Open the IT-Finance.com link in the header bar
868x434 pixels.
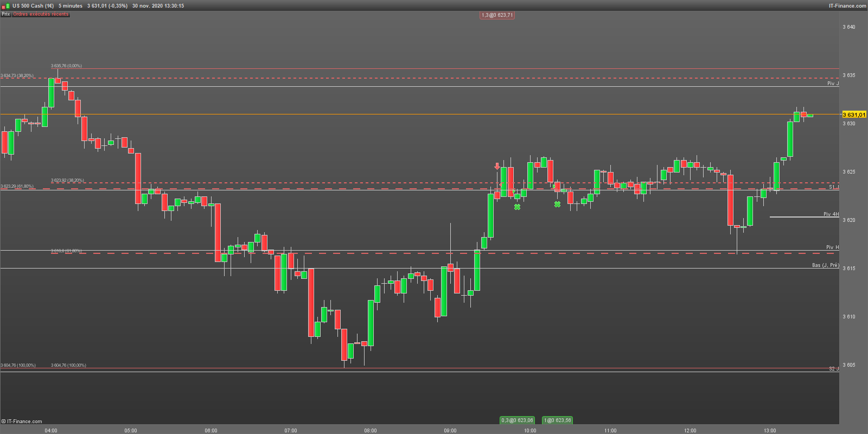click(x=847, y=6)
